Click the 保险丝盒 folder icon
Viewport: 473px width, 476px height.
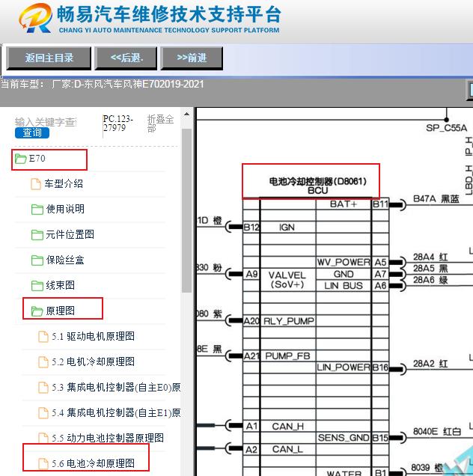37,260
